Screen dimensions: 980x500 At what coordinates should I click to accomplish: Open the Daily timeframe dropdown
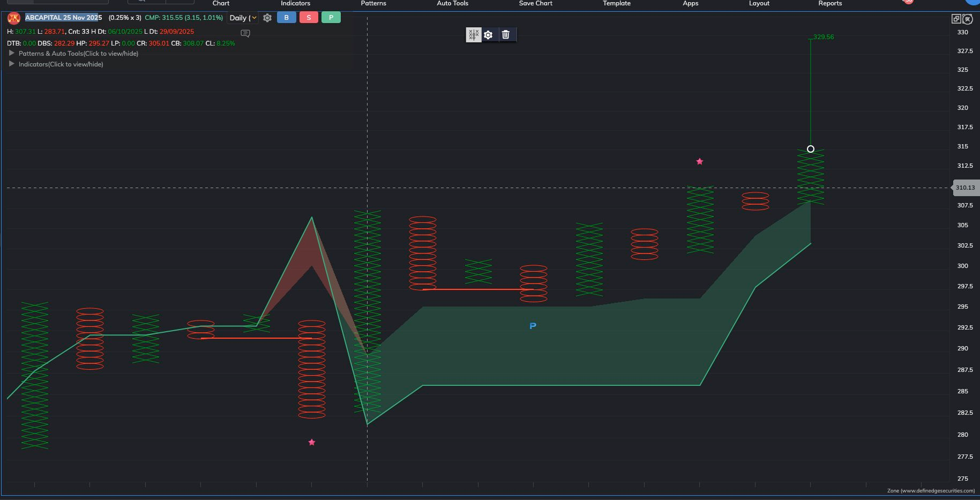coord(243,18)
